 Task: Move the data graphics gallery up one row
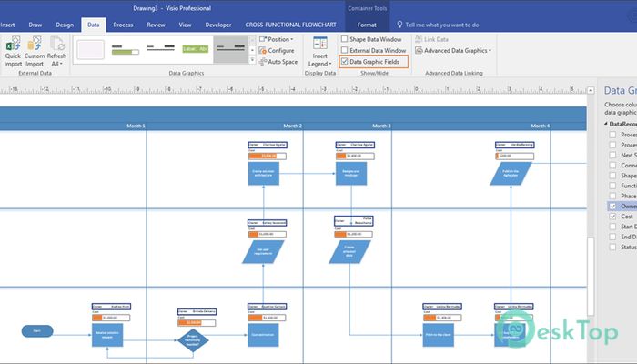(x=252, y=40)
